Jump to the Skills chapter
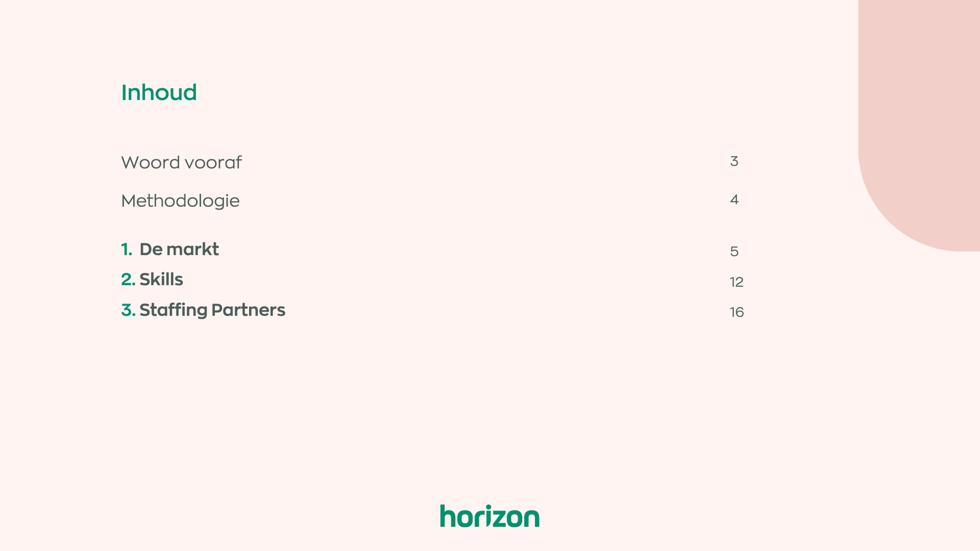The width and height of the screenshot is (980, 551). coord(161,279)
